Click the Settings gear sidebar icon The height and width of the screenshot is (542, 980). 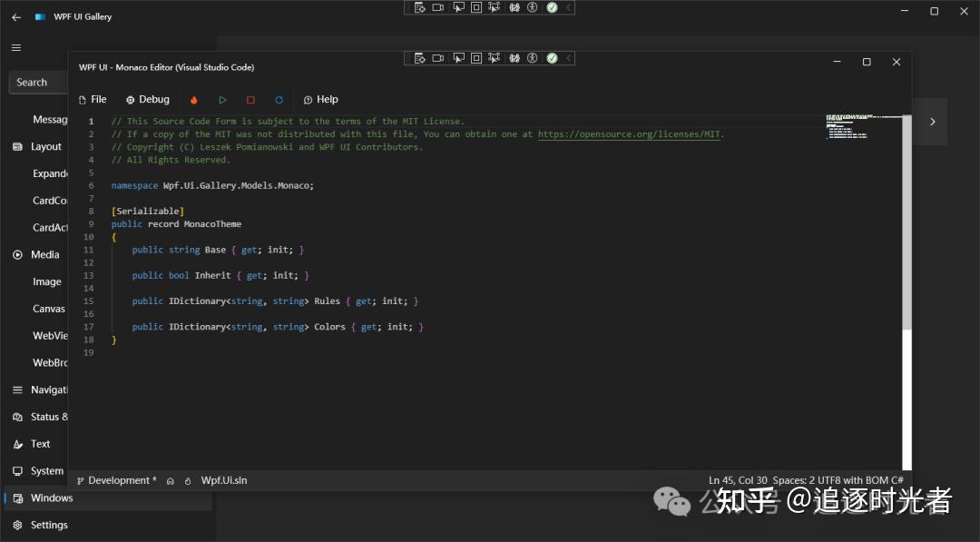[x=17, y=525]
